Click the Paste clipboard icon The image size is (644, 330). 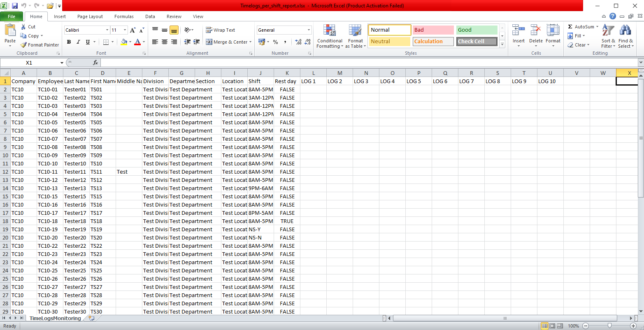point(10,30)
